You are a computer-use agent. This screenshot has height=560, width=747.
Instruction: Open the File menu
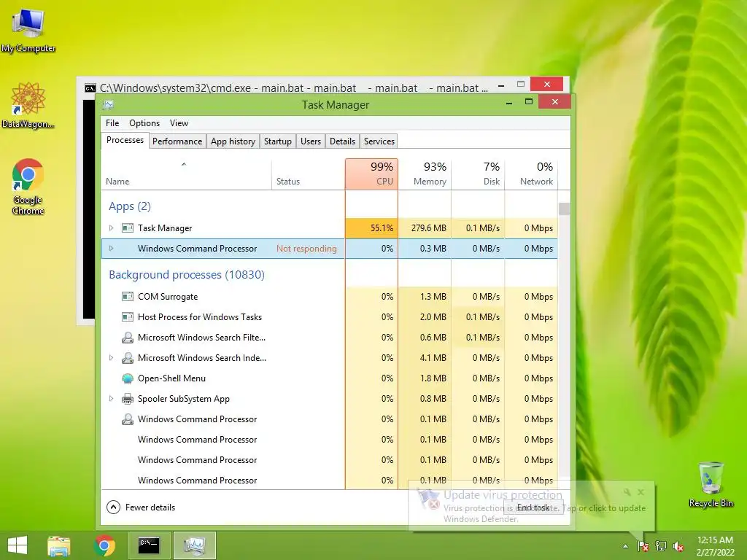[112, 123]
